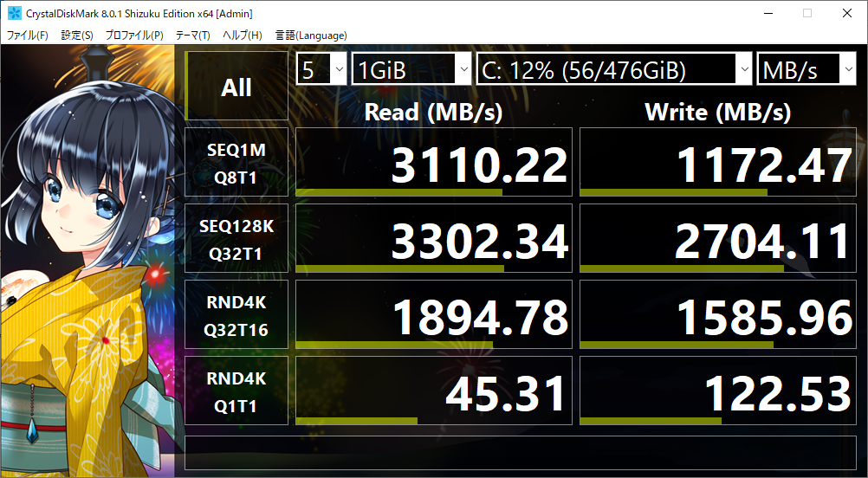Click the Write (MB/s) column header

(718, 113)
